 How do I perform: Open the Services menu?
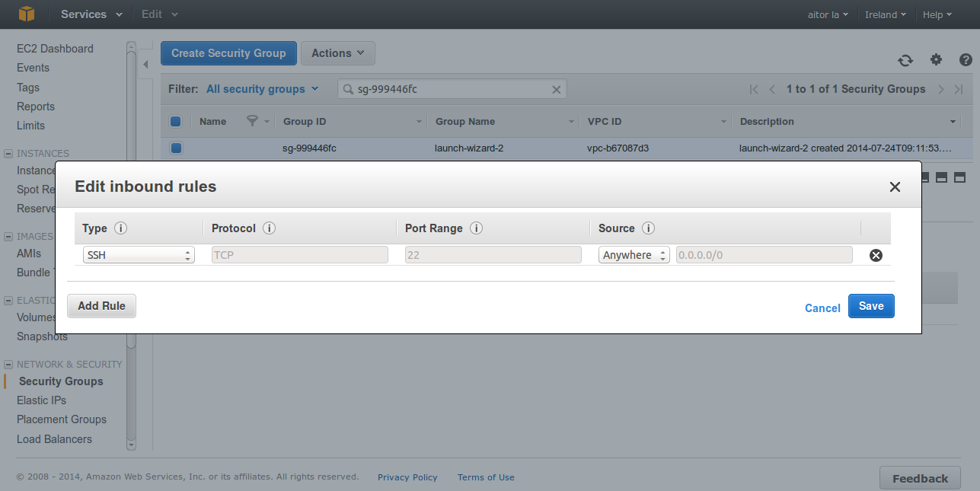(91, 14)
